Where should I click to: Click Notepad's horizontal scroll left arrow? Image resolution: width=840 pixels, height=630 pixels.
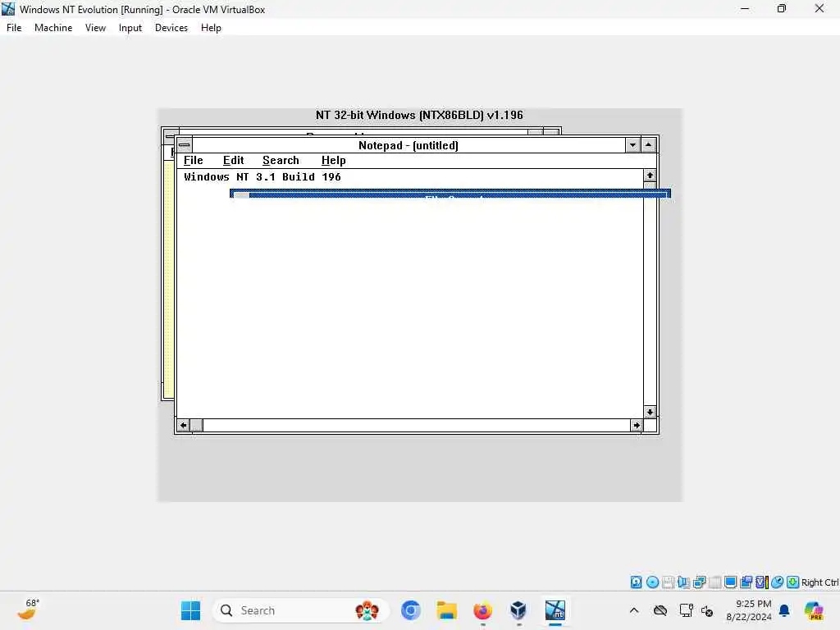pos(183,426)
